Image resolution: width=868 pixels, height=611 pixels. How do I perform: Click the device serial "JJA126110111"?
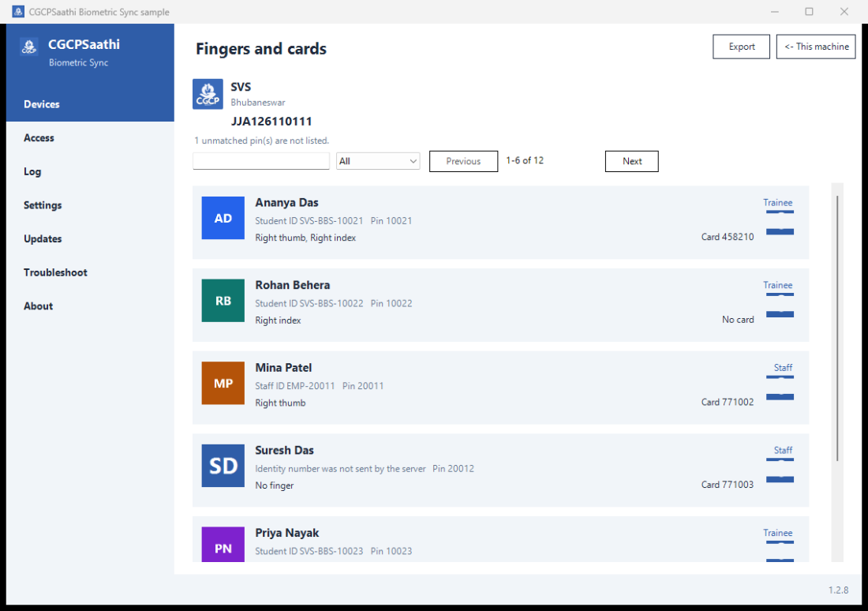coord(271,122)
